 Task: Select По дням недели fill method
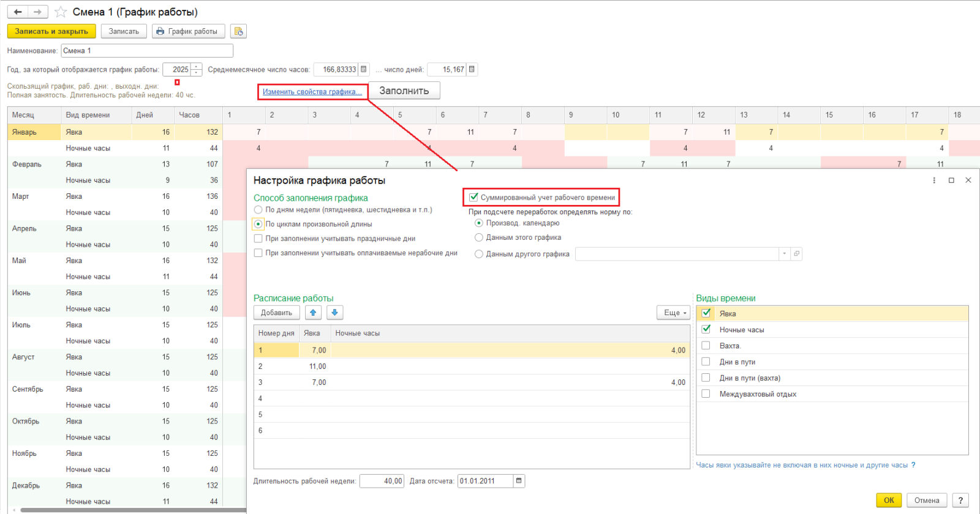pos(258,210)
